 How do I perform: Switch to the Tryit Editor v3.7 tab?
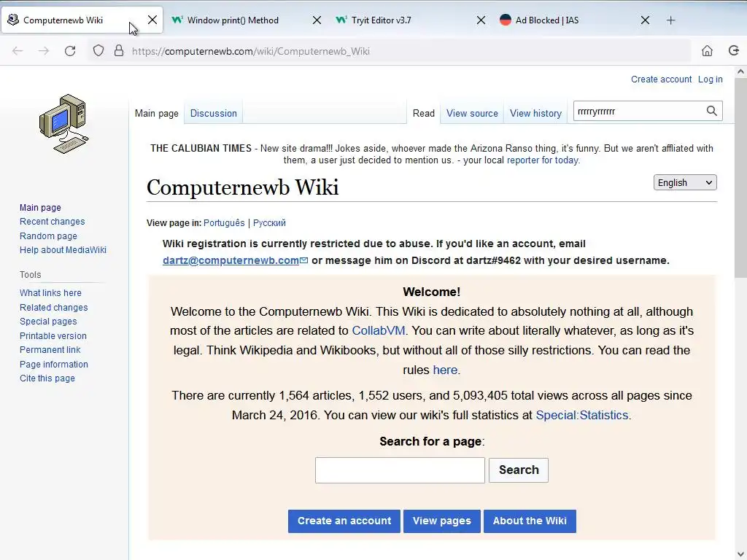[381, 20]
